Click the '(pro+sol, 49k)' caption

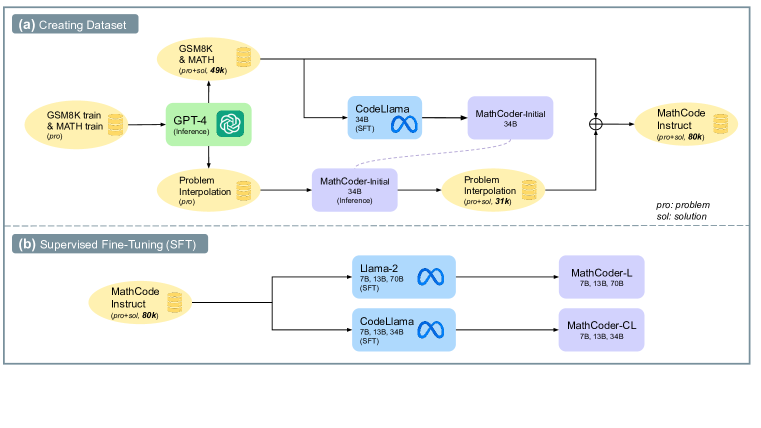(x=203, y=70)
